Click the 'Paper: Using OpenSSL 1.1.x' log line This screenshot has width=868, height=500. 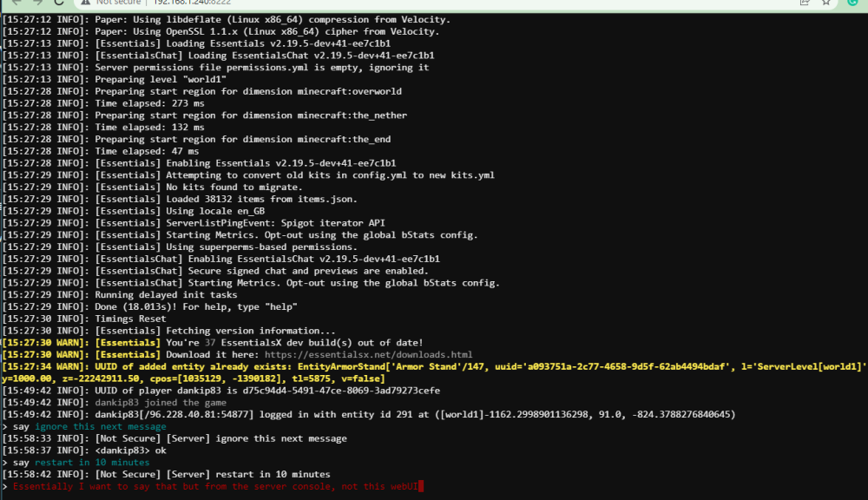[x=220, y=31]
